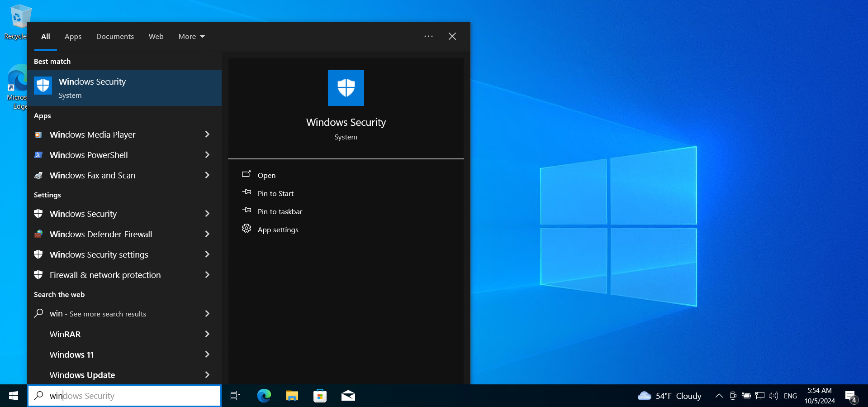Click the Windows PowerShell app icon

(x=38, y=155)
